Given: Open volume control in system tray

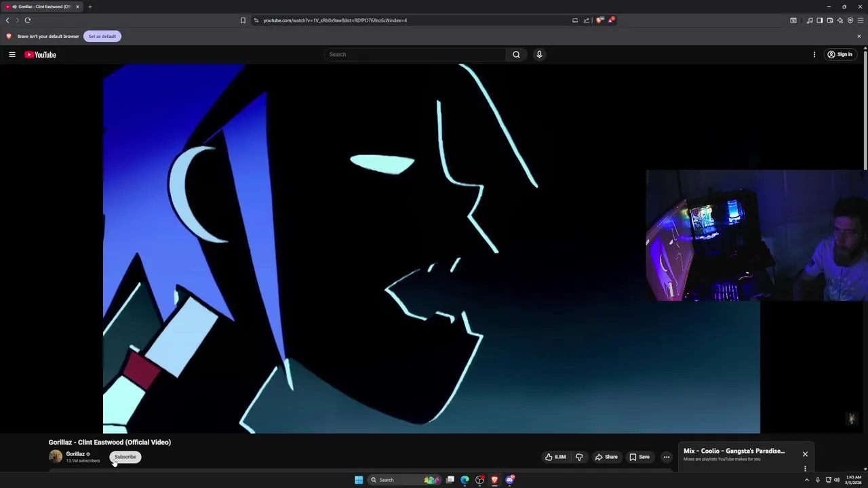Looking at the screenshot, I should coord(837,480).
